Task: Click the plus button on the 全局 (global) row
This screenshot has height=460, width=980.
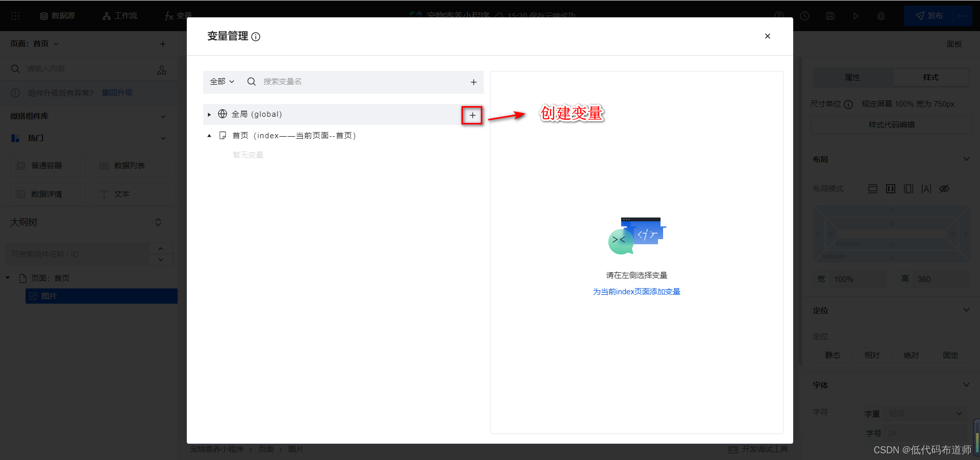Action: 472,115
